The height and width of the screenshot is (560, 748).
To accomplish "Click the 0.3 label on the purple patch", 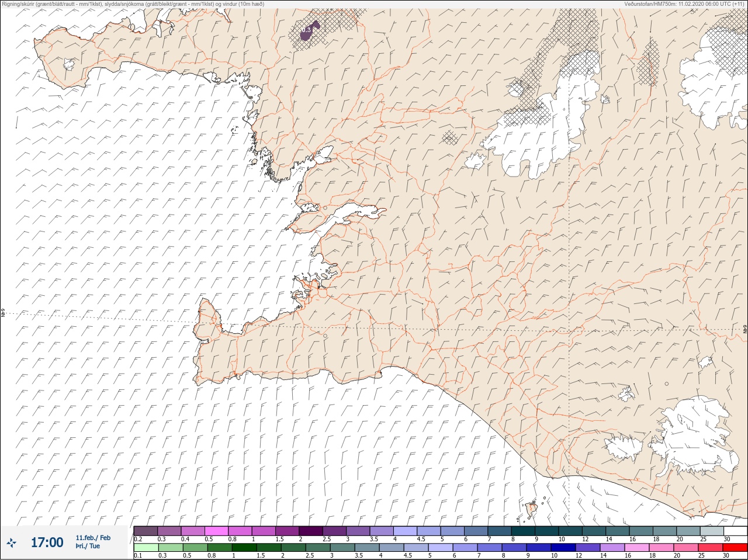I will [306, 30].
